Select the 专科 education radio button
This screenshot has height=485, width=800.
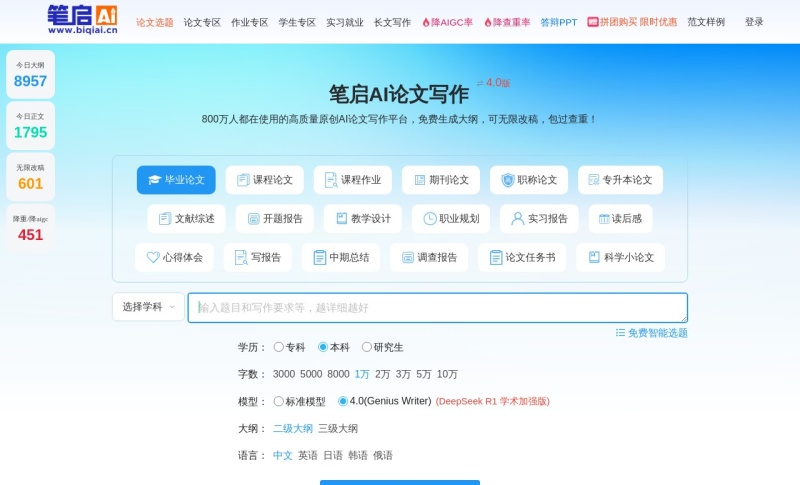[279, 347]
